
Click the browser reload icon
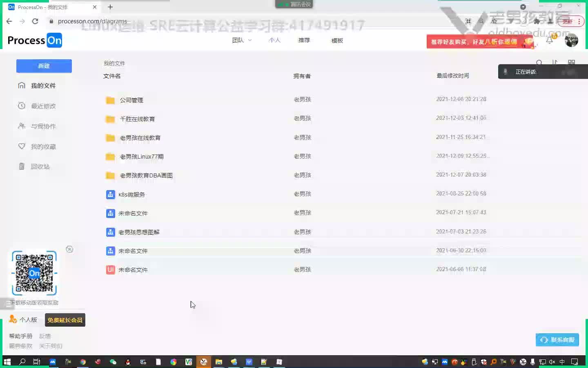35,21
